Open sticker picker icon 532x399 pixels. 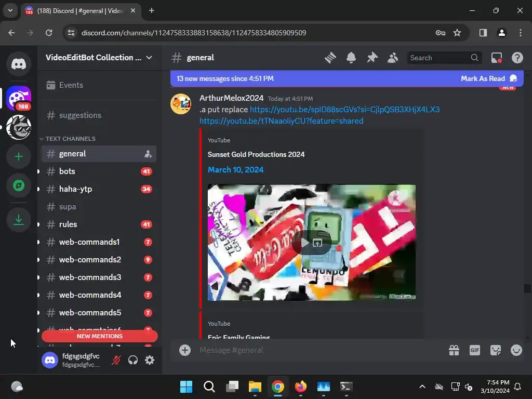(x=495, y=350)
